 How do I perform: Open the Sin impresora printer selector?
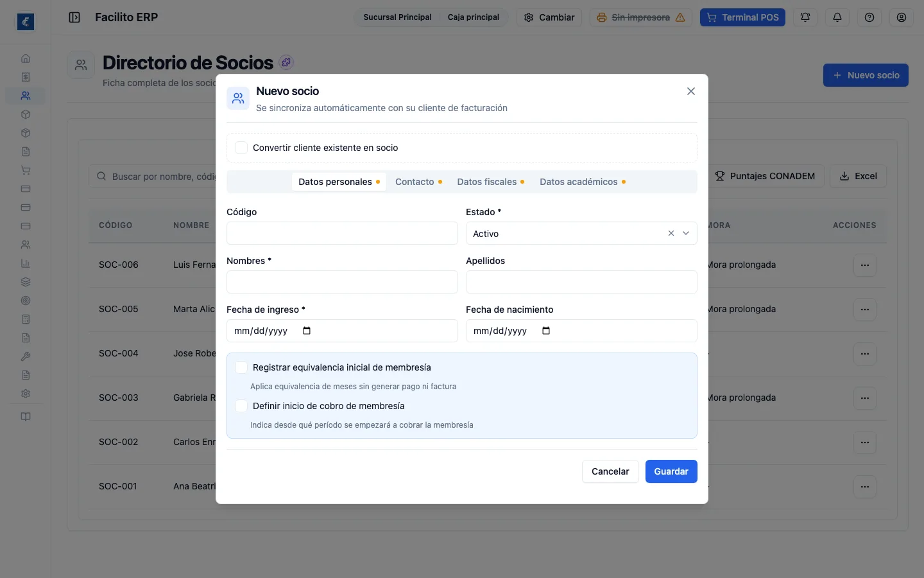(x=640, y=17)
